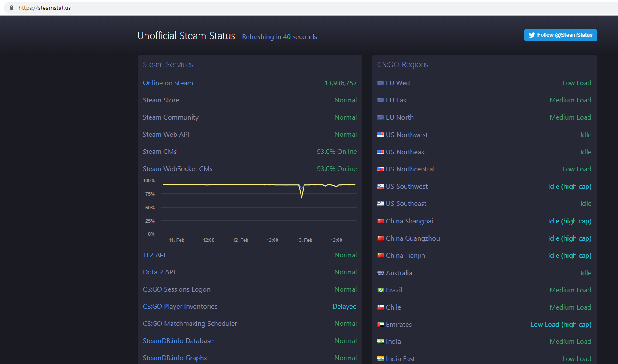This screenshot has height=364, width=618.
Task: Click the lock icon in the address bar
Action: pyautogui.click(x=12, y=8)
